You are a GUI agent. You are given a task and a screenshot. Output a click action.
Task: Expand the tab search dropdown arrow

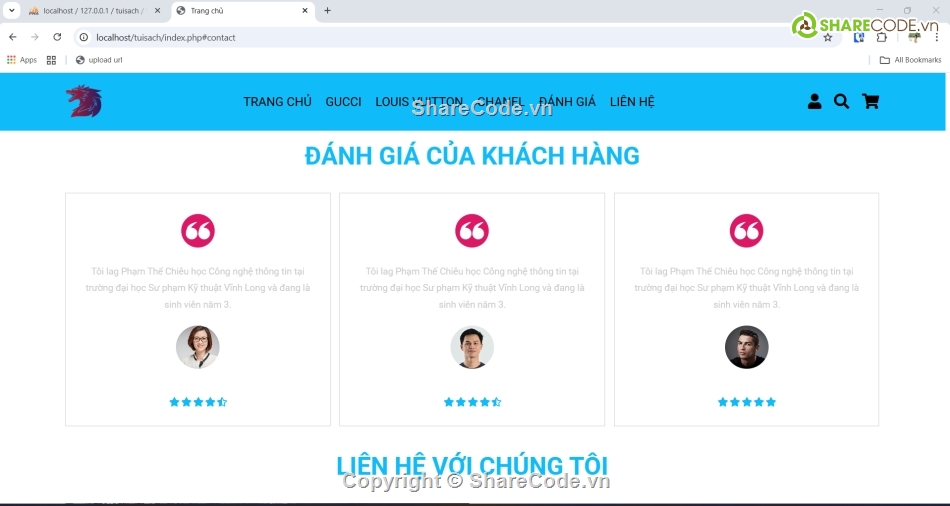coord(11,10)
